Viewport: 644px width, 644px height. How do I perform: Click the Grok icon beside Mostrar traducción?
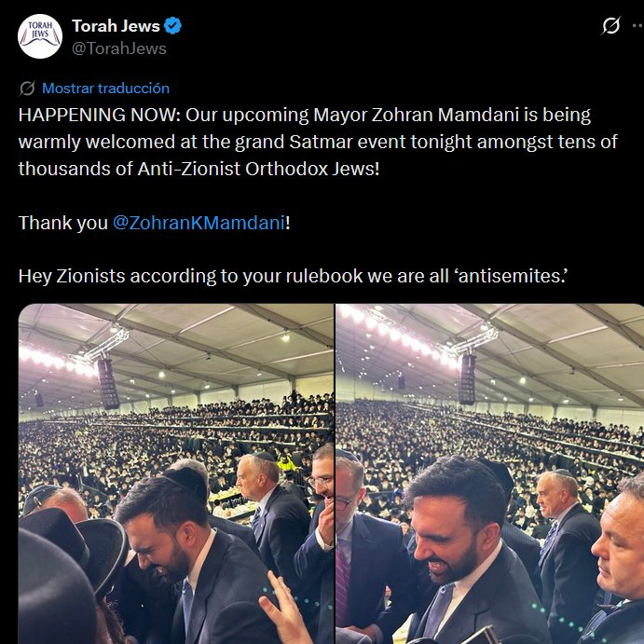pyautogui.click(x=27, y=89)
